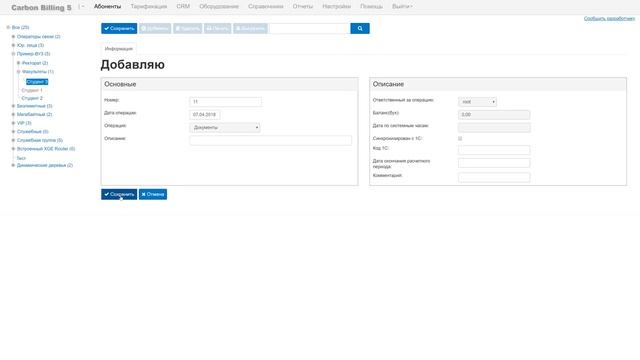The image size is (640, 360).
Task: Select Студент 1 in the tree
Action: [32, 91]
